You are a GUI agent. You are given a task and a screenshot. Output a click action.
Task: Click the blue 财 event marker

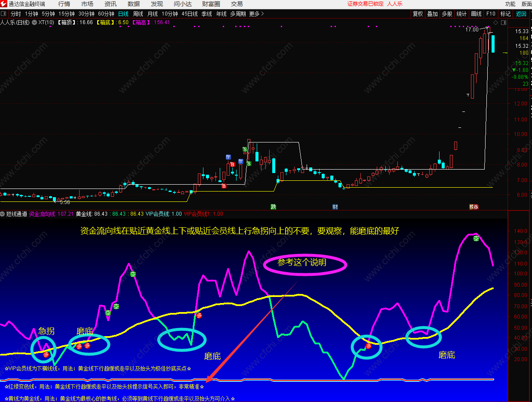[335, 207]
